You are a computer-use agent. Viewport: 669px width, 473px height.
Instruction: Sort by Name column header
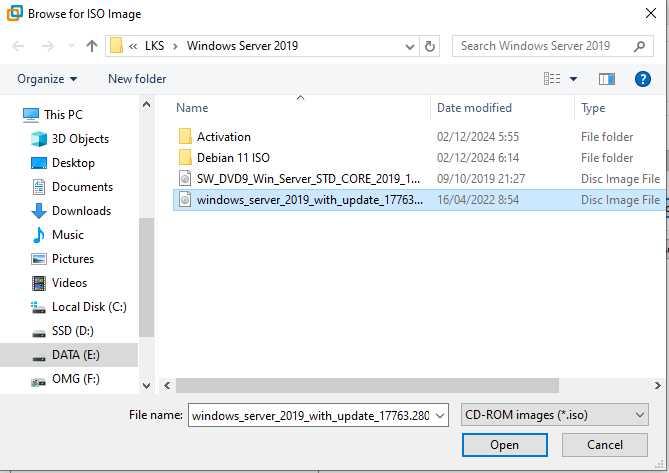(x=192, y=108)
